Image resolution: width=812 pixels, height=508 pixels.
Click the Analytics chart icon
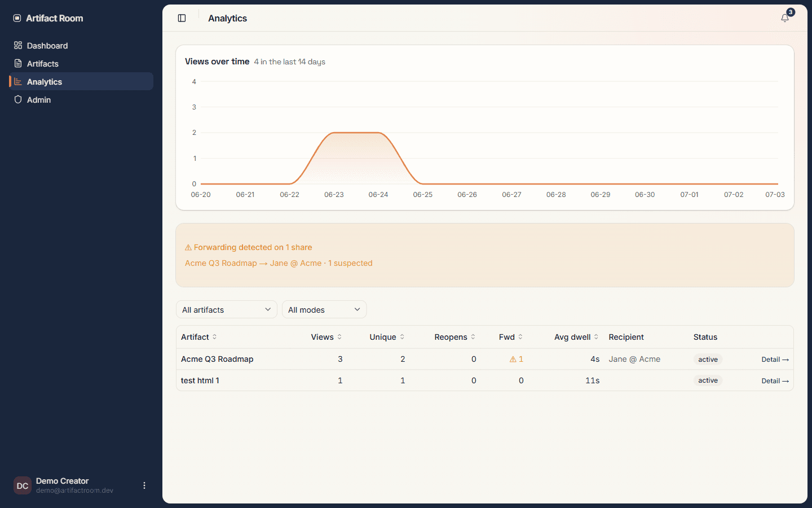tap(18, 81)
